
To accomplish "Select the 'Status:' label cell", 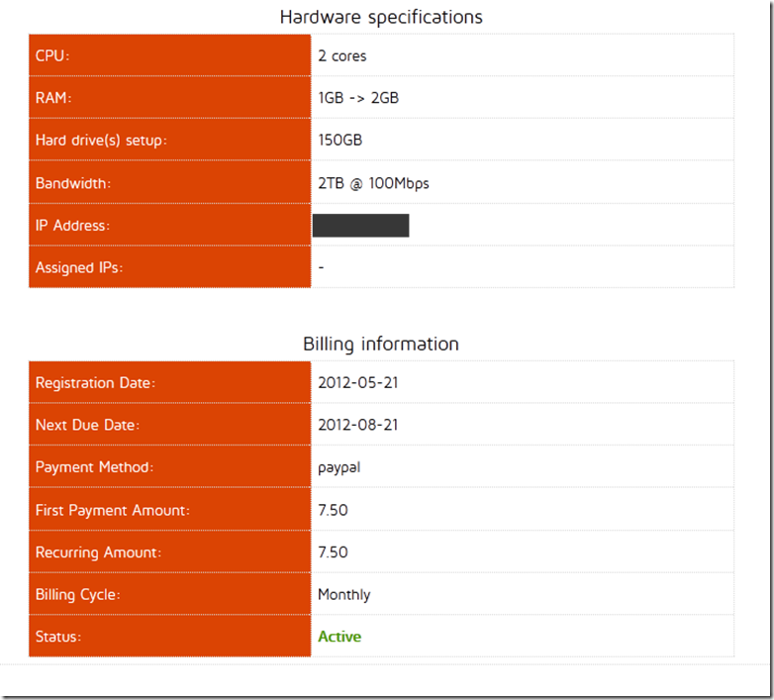I will point(170,636).
